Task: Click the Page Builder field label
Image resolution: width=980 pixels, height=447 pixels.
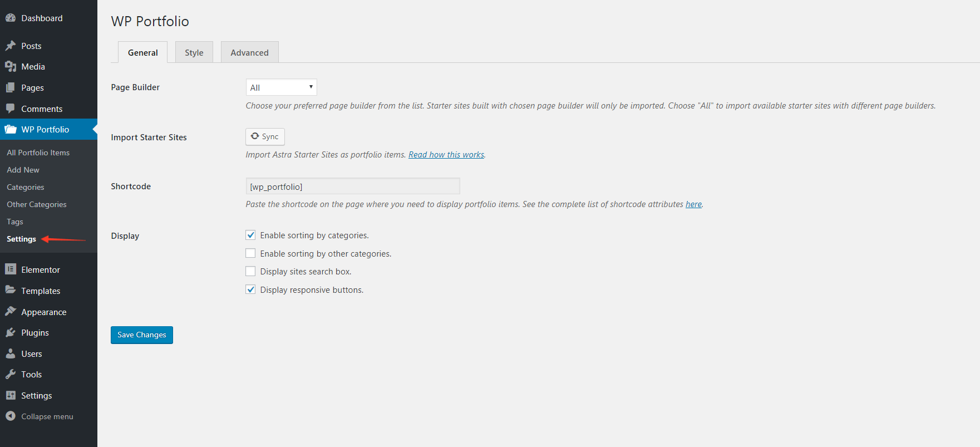Action: tap(135, 87)
